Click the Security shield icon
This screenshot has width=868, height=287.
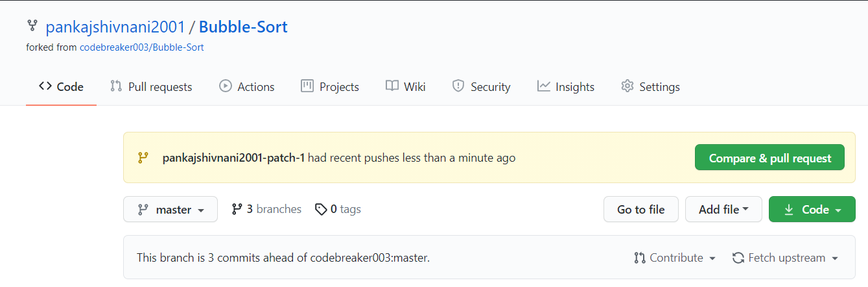tap(458, 86)
